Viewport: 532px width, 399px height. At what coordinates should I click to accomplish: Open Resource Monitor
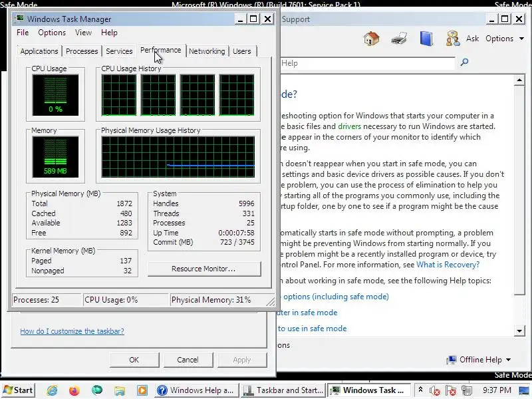coord(204,269)
